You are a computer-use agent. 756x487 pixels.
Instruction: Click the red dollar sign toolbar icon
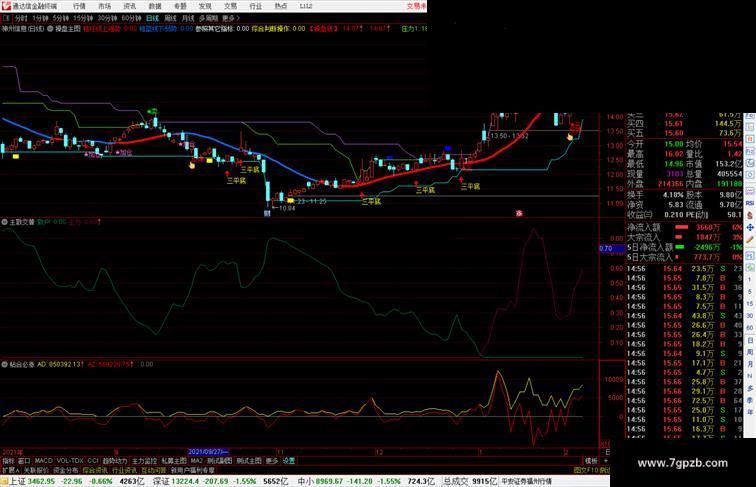tap(750, 215)
